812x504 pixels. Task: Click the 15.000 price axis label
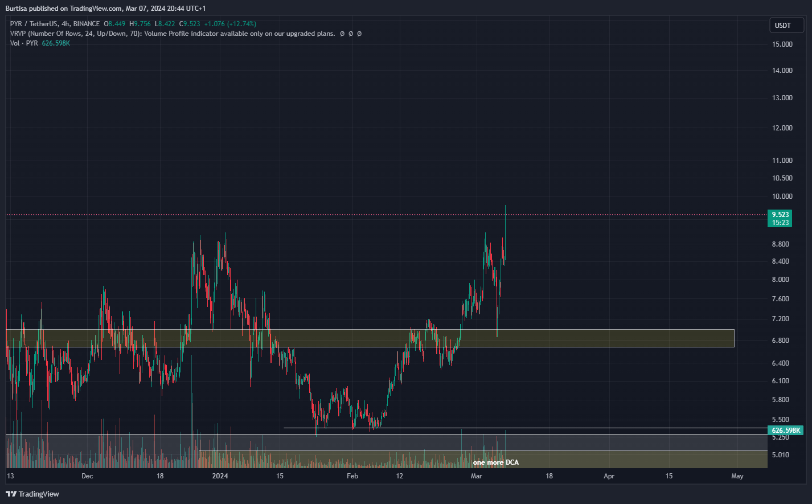pyautogui.click(x=782, y=44)
